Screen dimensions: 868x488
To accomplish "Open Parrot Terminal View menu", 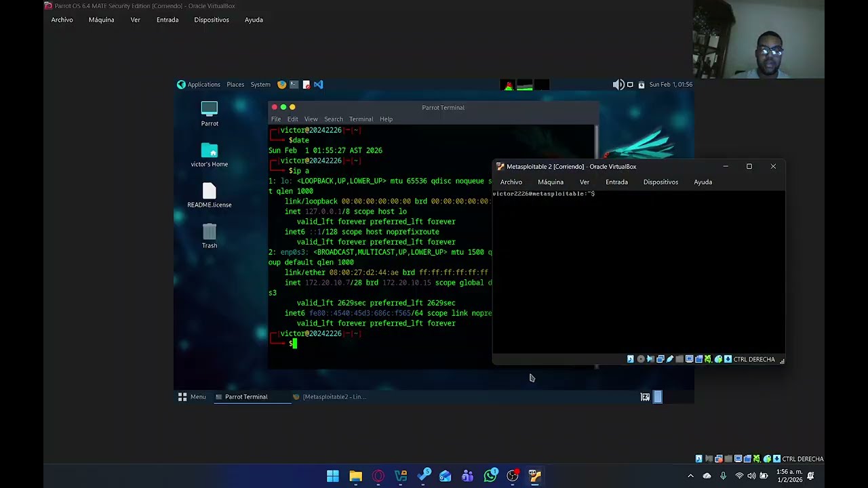I will point(311,119).
